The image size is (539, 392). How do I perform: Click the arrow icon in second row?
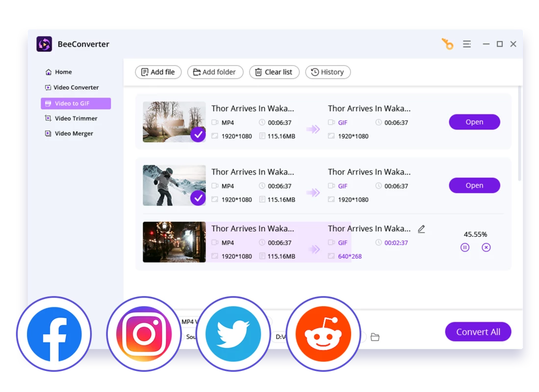pos(313,193)
